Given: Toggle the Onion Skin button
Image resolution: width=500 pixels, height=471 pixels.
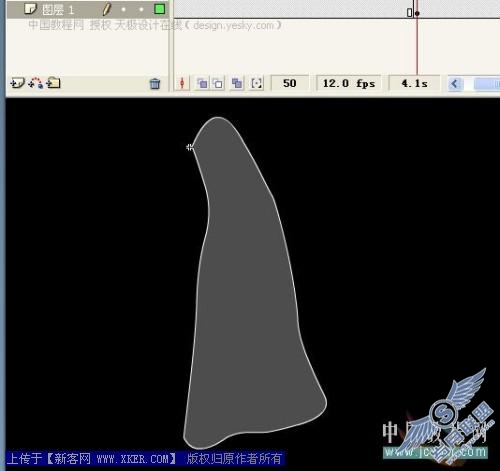Looking at the screenshot, I should 202,83.
